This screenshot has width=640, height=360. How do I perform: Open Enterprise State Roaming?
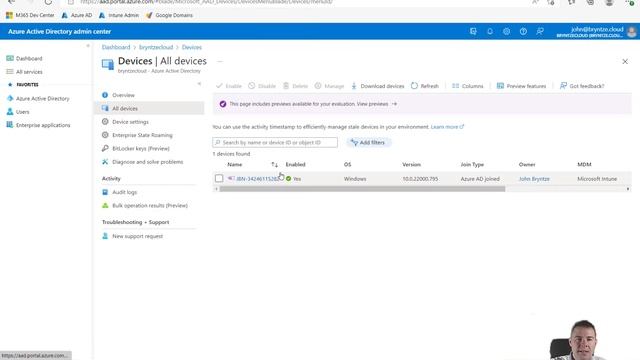(142, 135)
